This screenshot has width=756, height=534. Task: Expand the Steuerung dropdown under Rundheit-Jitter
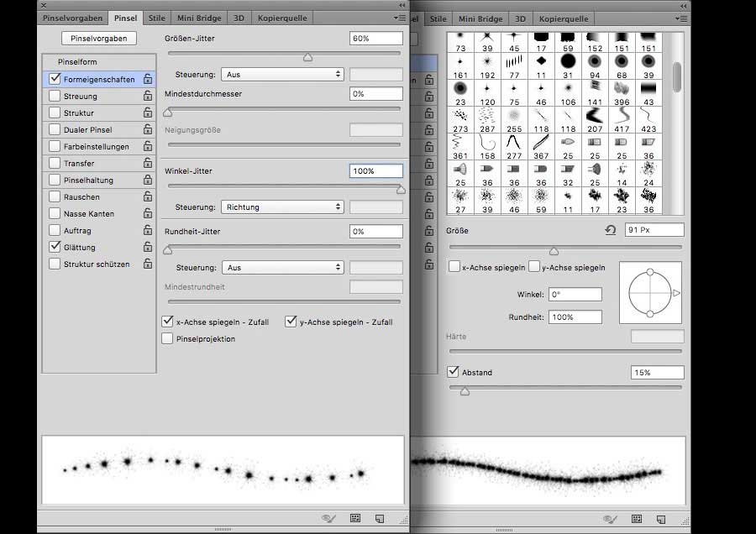282,267
